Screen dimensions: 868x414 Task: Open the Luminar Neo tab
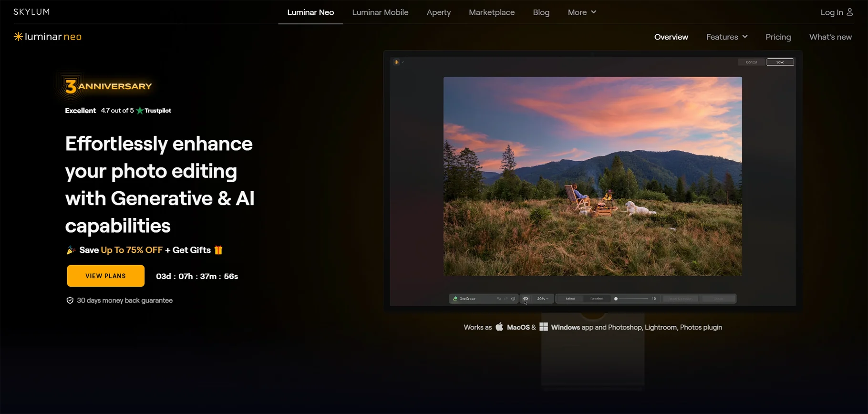310,12
